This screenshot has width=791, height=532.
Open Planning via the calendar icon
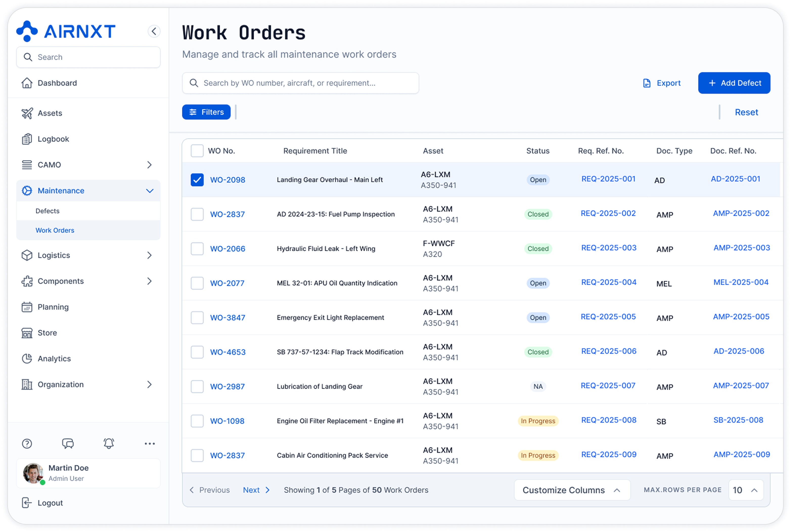pyautogui.click(x=27, y=307)
